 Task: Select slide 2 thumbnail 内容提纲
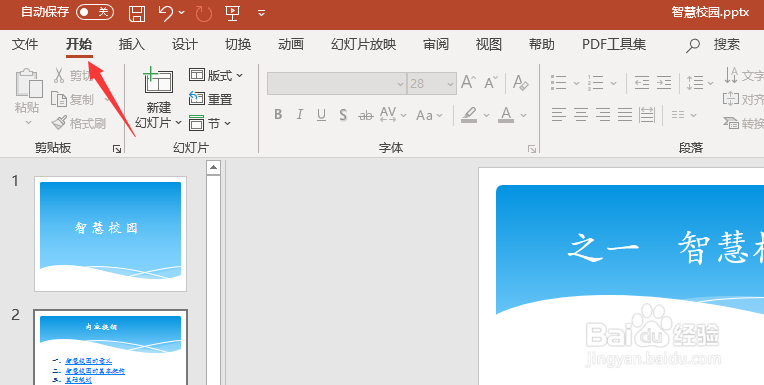(110, 347)
